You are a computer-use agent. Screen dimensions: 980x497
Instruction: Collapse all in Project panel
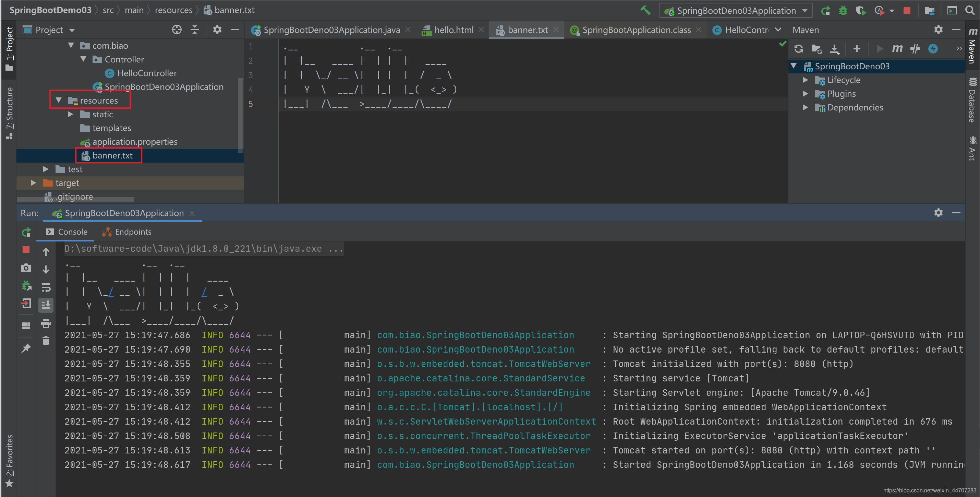[x=195, y=30]
